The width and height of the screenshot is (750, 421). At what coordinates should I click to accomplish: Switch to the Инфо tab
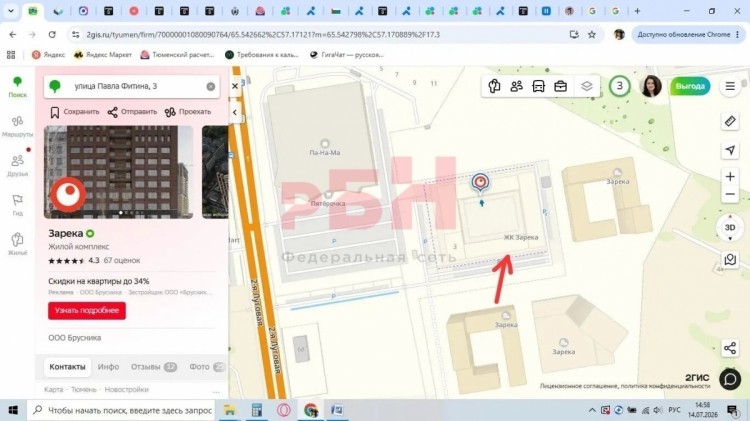point(108,367)
